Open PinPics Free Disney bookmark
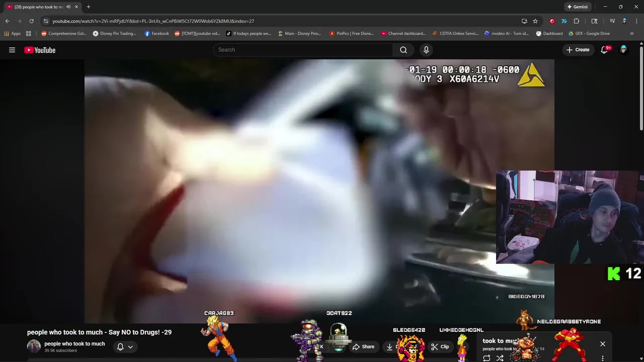Screen dimensions: 644x362 (352, 34)
